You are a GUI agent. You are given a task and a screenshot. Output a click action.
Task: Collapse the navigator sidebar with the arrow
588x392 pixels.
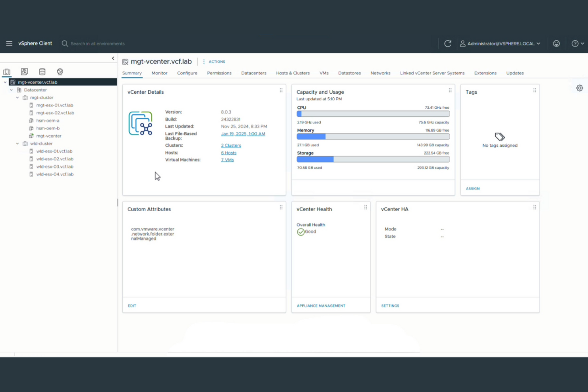point(113,58)
